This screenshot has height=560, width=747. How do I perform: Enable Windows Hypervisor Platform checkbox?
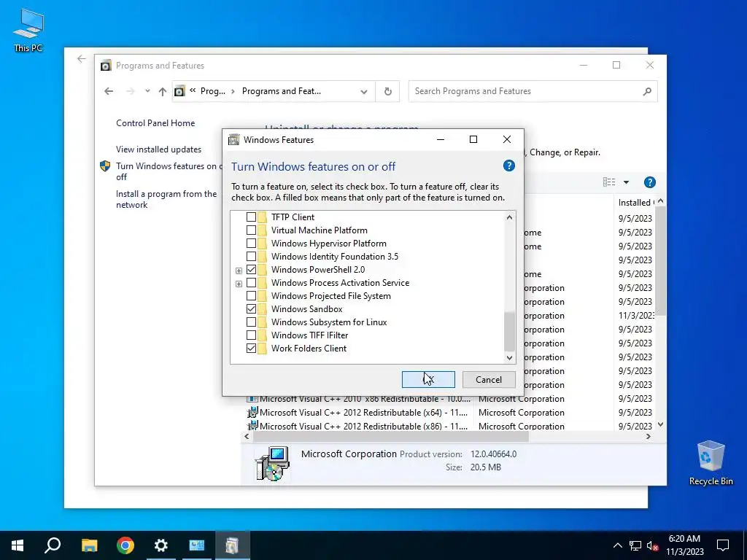coord(251,244)
